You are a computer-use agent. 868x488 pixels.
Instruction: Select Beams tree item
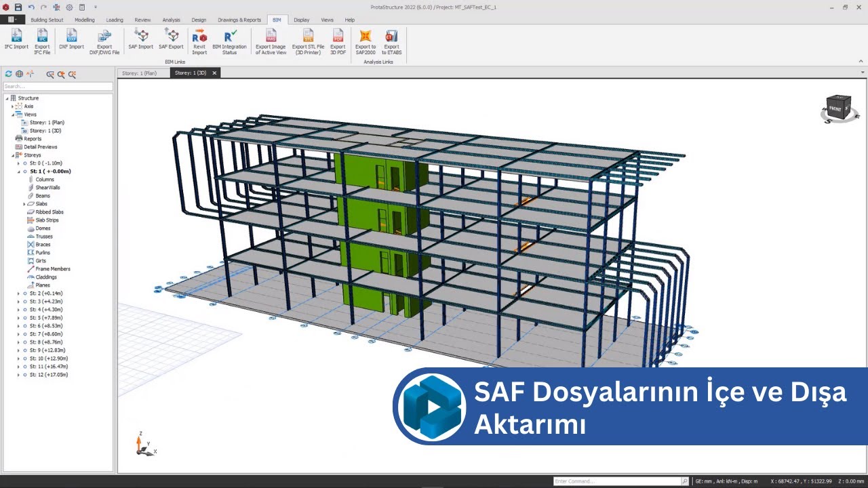43,196
